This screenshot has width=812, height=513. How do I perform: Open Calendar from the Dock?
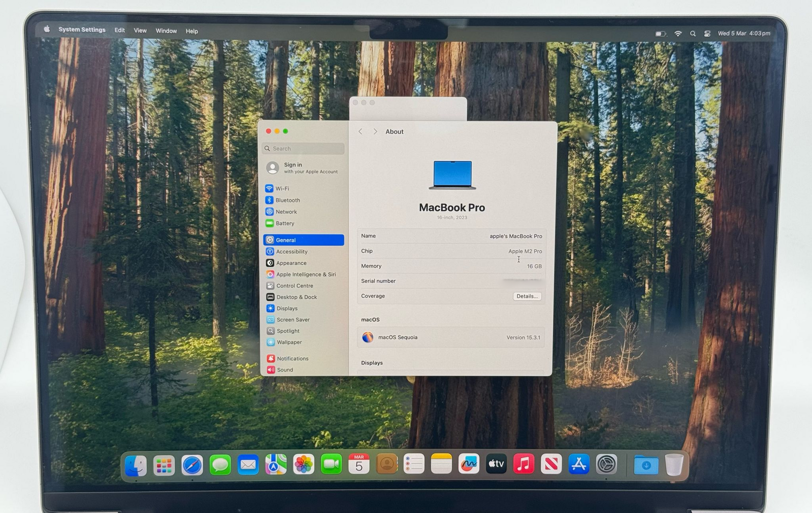pyautogui.click(x=359, y=464)
